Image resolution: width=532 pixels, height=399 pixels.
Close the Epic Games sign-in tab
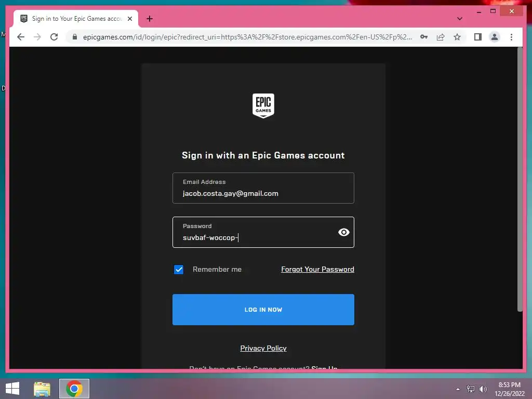click(x=130, y=19)
